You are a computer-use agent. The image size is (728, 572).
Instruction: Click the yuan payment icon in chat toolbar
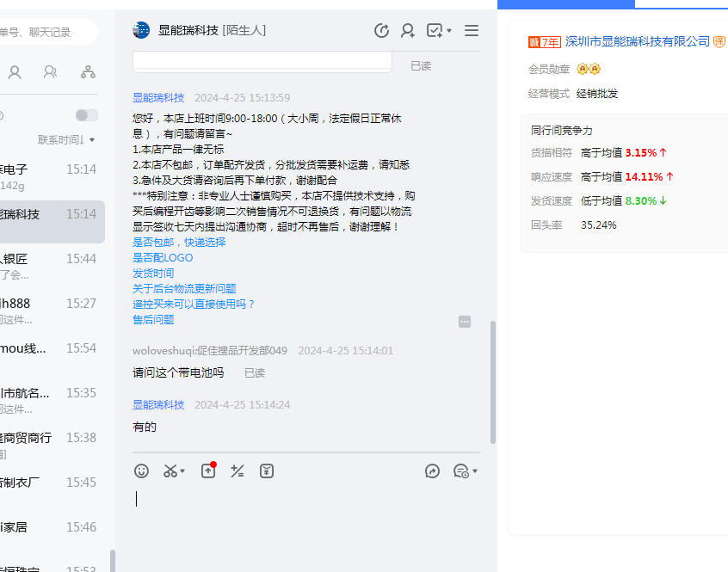[x=267, y=471]
